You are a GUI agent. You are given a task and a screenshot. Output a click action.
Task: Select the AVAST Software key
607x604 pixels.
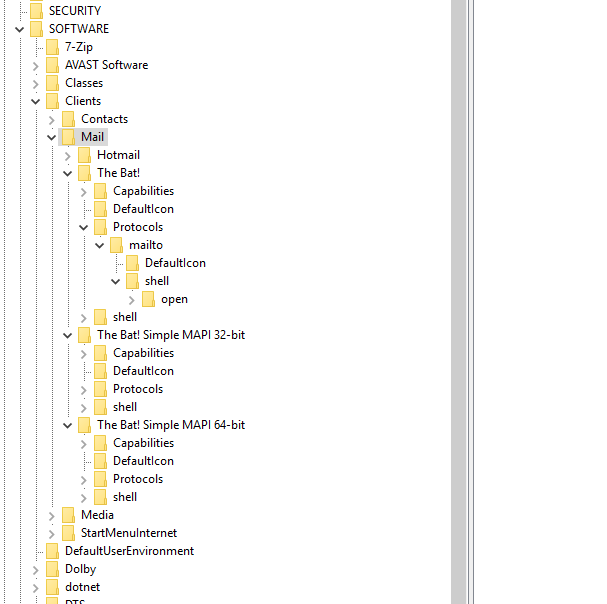tap(106, 65)
